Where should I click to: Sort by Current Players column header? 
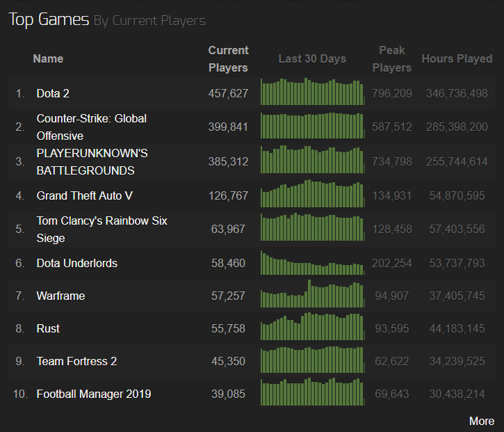(x=228, y=59)
